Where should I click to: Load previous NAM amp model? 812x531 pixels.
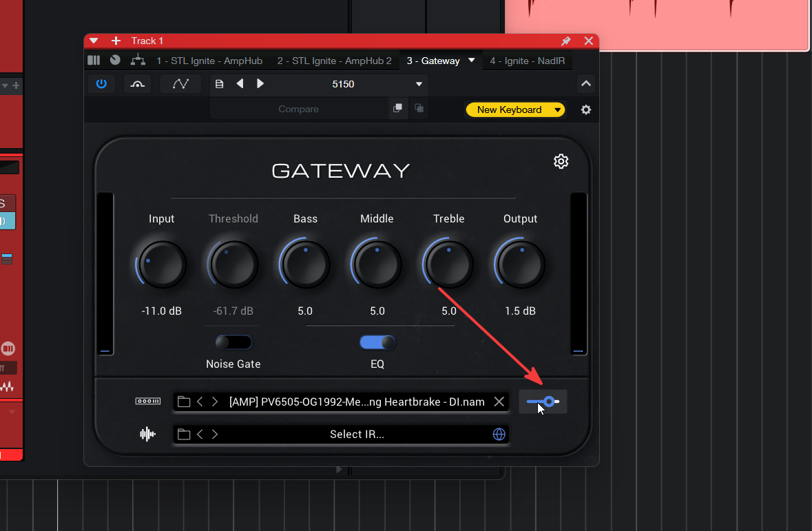(200, 402)
